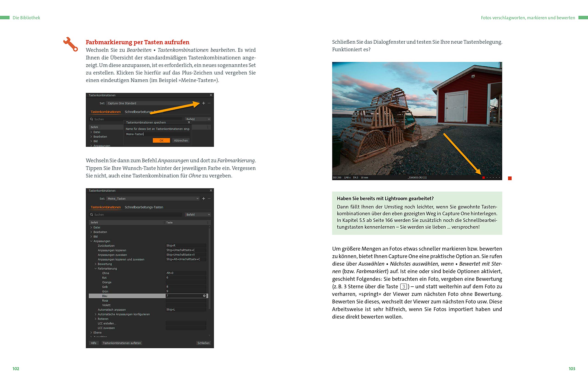588x389 pixels.
Task: Click the Suchen field in Capture One Standard dialog
Action: 136,119
